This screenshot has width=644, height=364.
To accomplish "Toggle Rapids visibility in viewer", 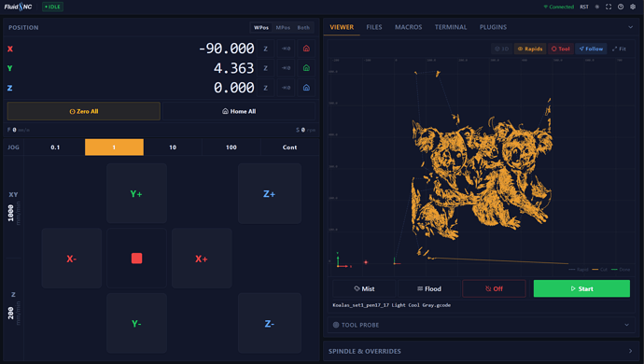I will (x=530, y=49).
